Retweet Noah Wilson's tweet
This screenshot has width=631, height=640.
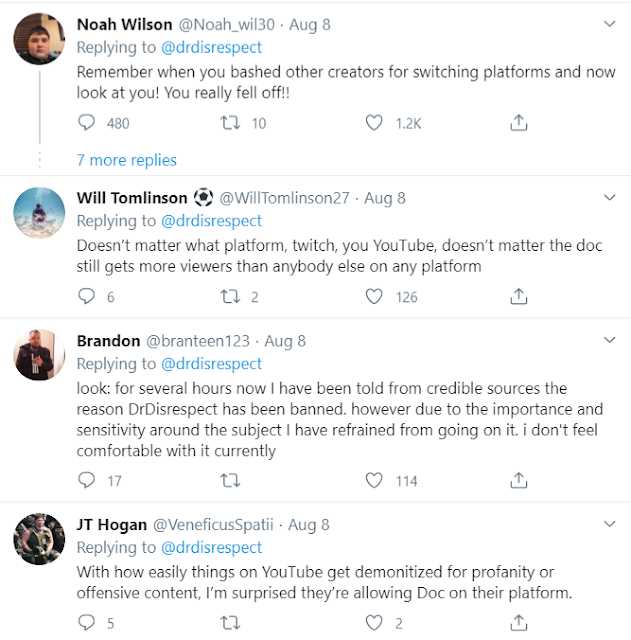[x=229, y=123]
